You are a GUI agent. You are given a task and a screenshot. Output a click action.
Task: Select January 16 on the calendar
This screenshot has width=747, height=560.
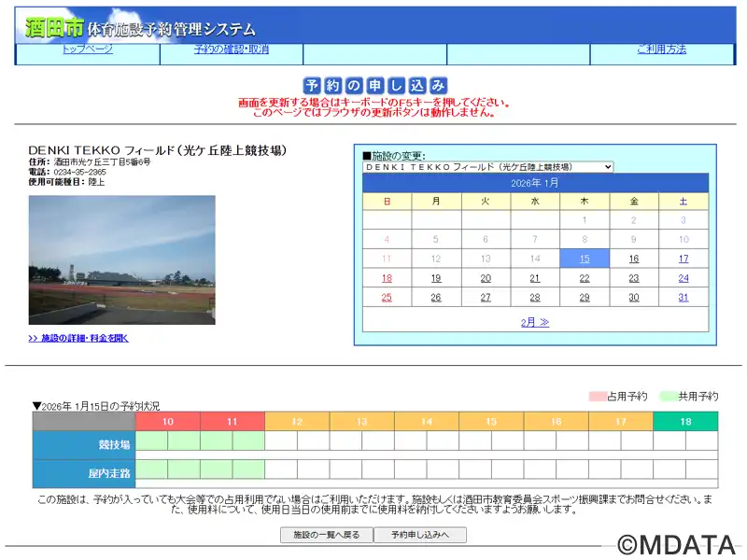click(634, 259)
